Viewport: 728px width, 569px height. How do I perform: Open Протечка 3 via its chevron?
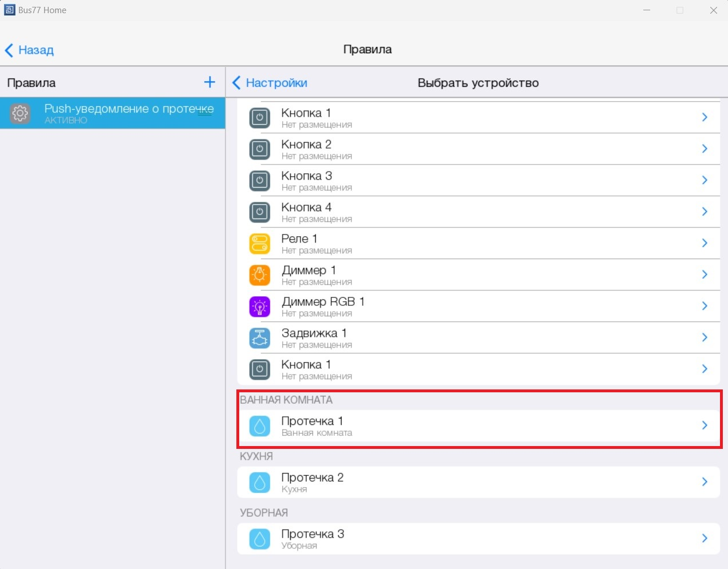705,538
